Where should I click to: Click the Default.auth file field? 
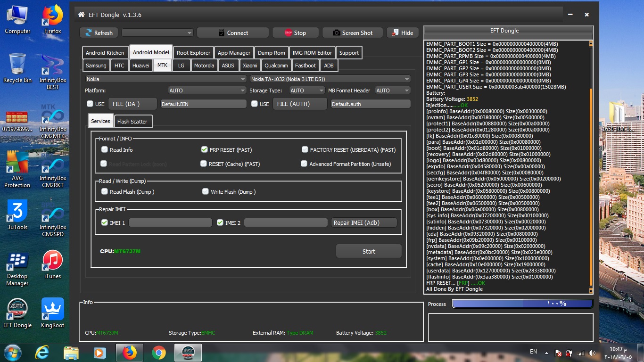coord(371,104)
